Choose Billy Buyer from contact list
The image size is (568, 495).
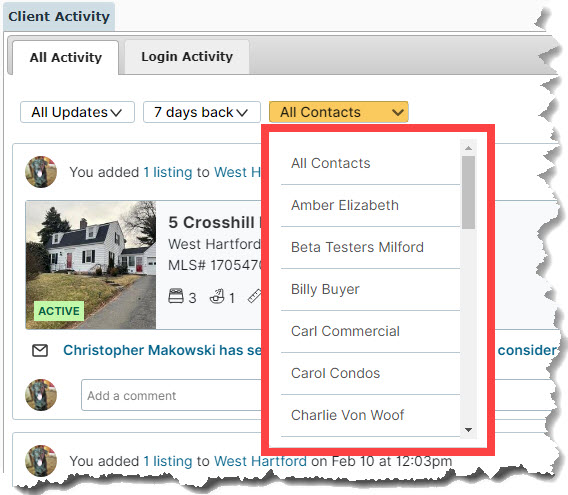coord(370,290)
